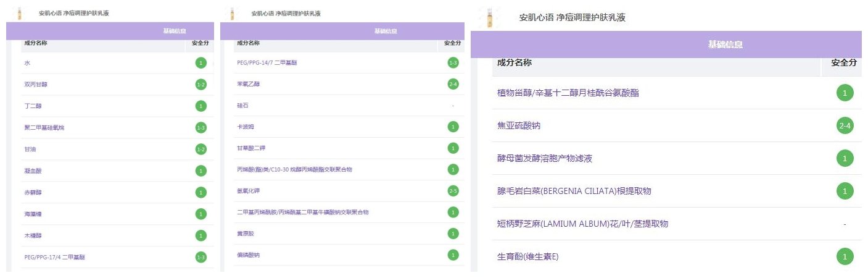This screenshot has width=868, height=278.
Task: Click the right panel title 安肌心语 净痘调理护肤乳液
Action: 572,17
